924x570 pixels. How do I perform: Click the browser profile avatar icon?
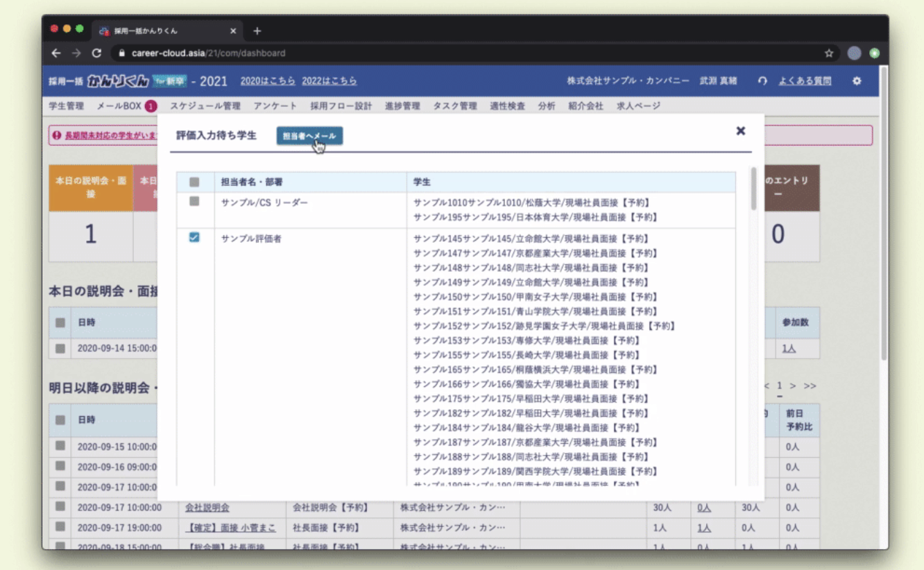coord(854,53)
